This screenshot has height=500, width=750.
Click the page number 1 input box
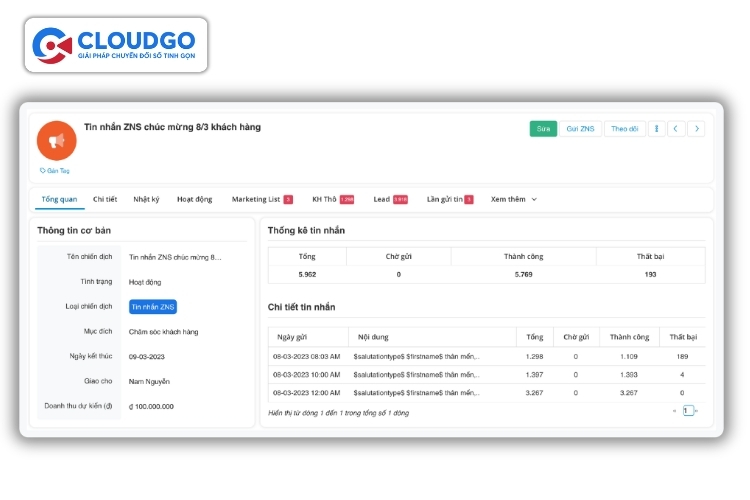[687, 411]
